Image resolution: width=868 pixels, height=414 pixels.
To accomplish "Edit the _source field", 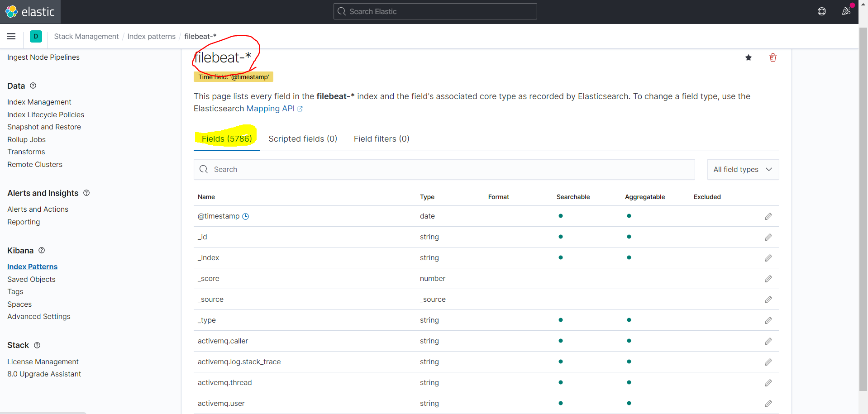I will tap(768, 300).
